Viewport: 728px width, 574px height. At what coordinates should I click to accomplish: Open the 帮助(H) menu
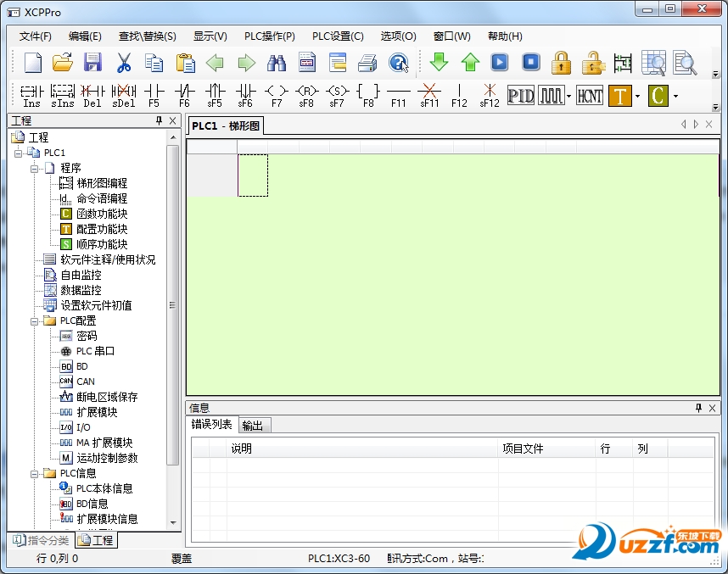click(x=505, y=36)
